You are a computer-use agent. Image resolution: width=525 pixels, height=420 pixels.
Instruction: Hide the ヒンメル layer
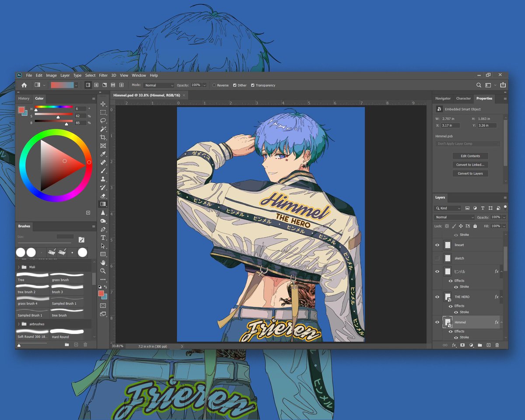(437, 272)
